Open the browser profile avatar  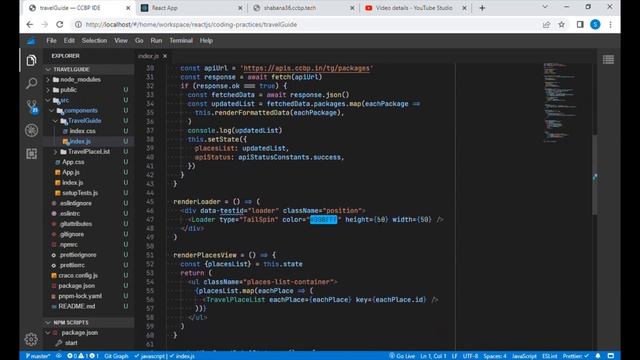[x=596, y=24]
